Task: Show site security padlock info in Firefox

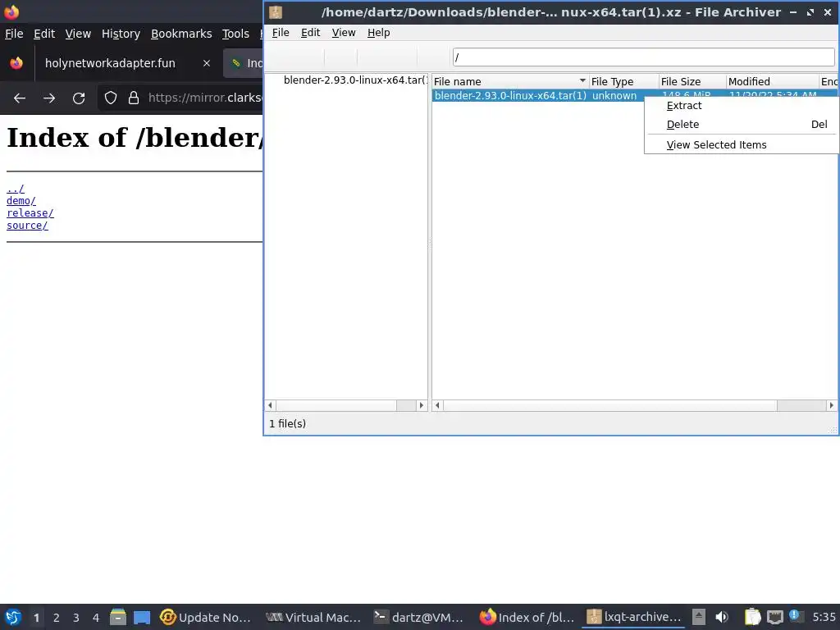Action: (x=134, y=98)
